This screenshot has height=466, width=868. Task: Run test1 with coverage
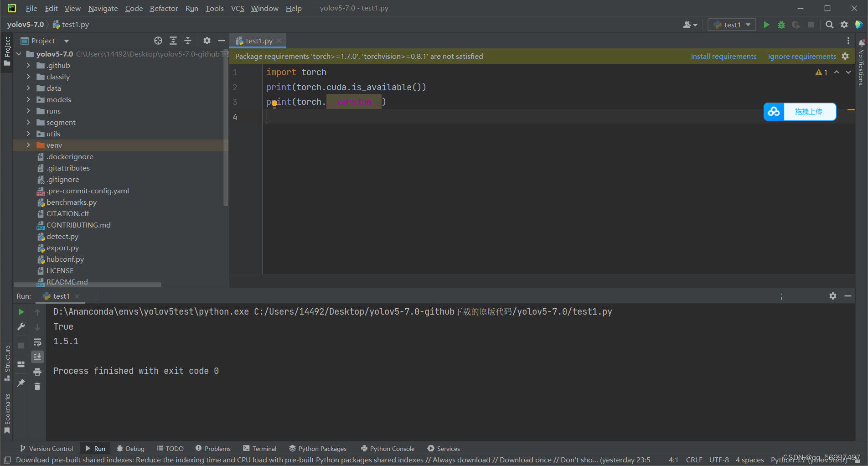(796, 25)
